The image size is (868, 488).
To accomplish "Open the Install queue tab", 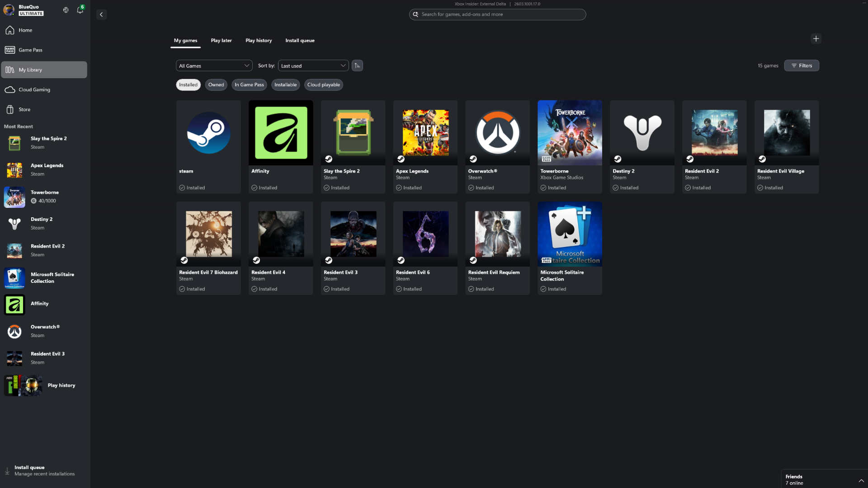I will click(300, 40).
